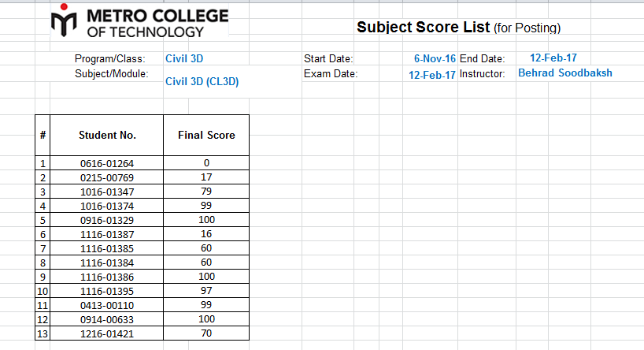Screen dimensions: 644x350
Task: Select the Program/Class label cell
Action: [109, 58]
